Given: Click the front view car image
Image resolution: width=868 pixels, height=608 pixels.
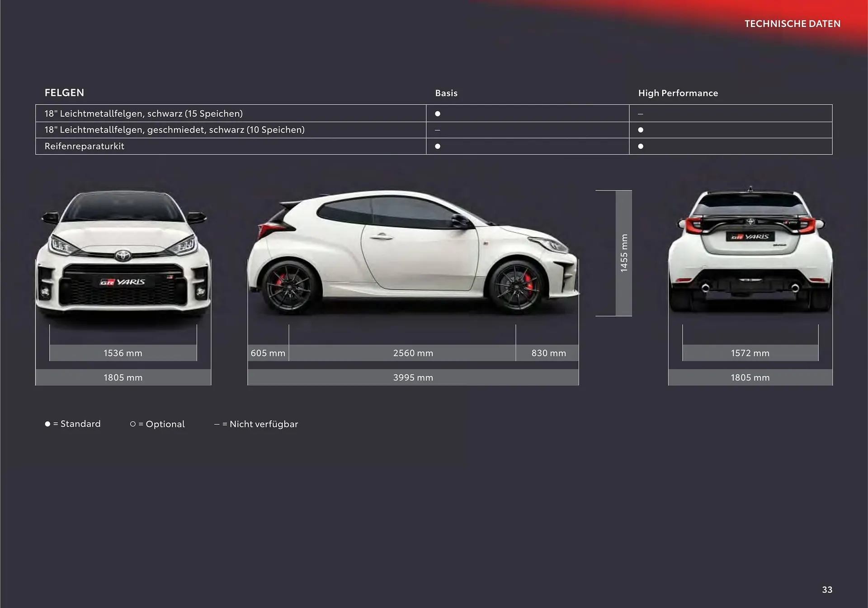Looking at the screenshot, I should point(123,256).
